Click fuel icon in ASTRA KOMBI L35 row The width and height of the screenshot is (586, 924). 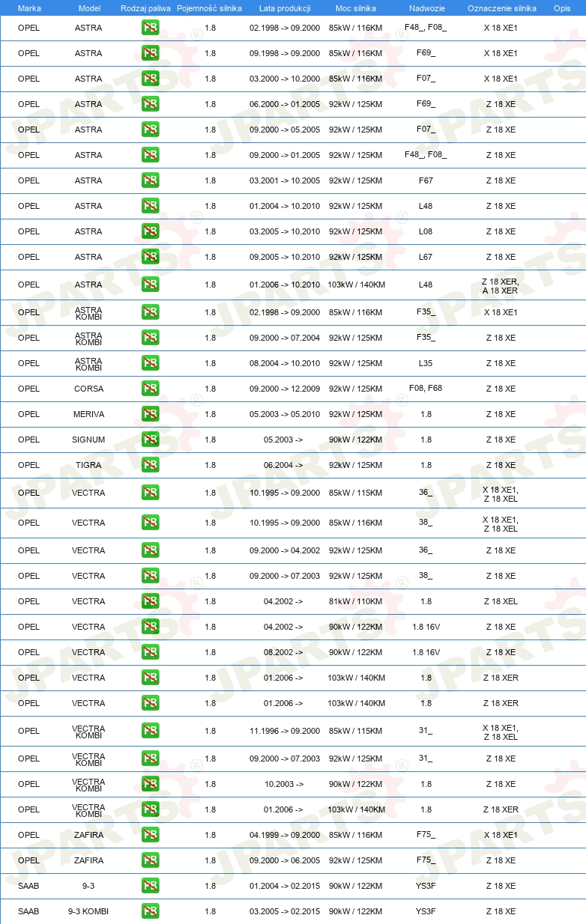click(150, 363)
